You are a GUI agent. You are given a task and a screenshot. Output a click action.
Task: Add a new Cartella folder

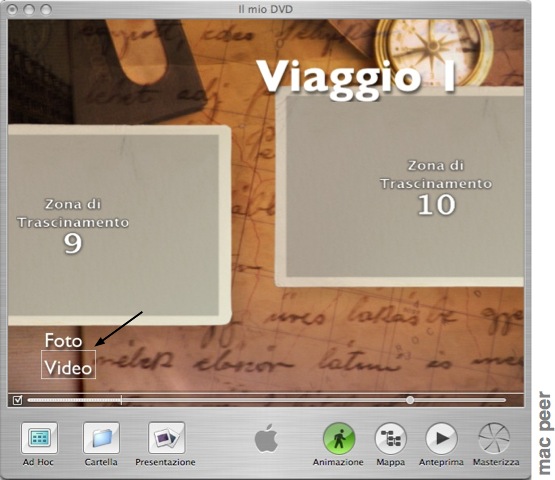pyautogui.click(x=101, y=438)
